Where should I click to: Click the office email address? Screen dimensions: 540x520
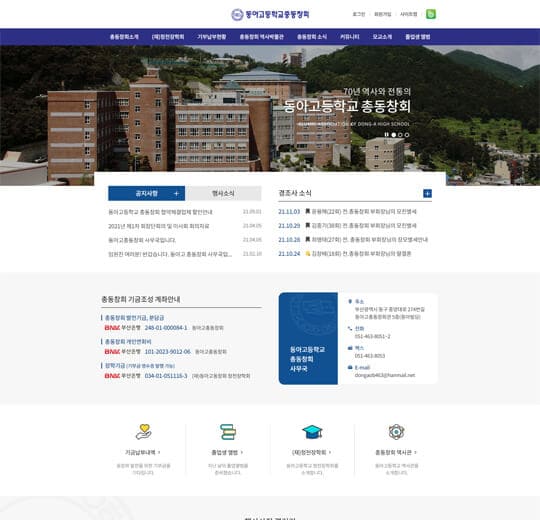click(x=385, y=375)
